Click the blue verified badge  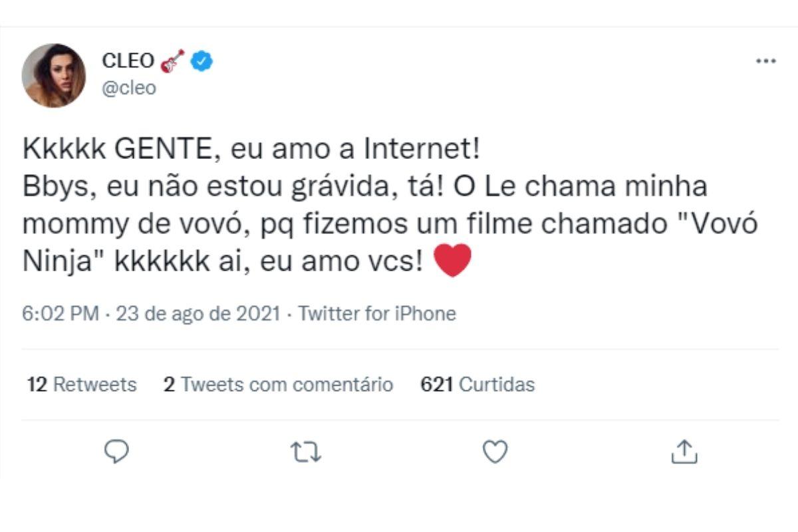tap(202, 62)
